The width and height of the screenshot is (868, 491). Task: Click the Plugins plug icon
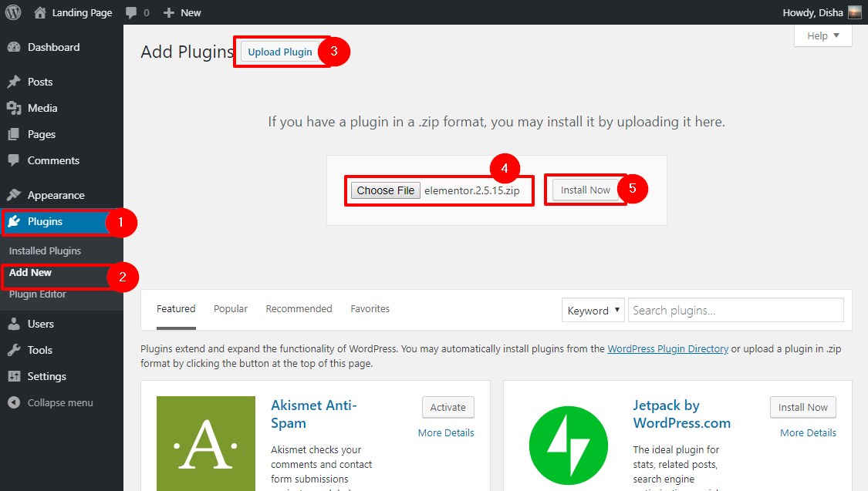pyautogui.click(x=14, y=221)
